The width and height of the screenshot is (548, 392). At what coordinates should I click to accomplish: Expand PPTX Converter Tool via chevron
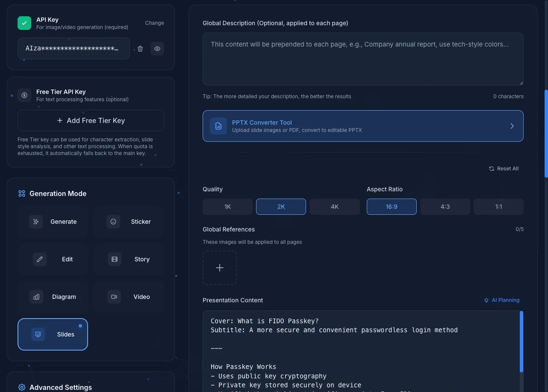512,126
